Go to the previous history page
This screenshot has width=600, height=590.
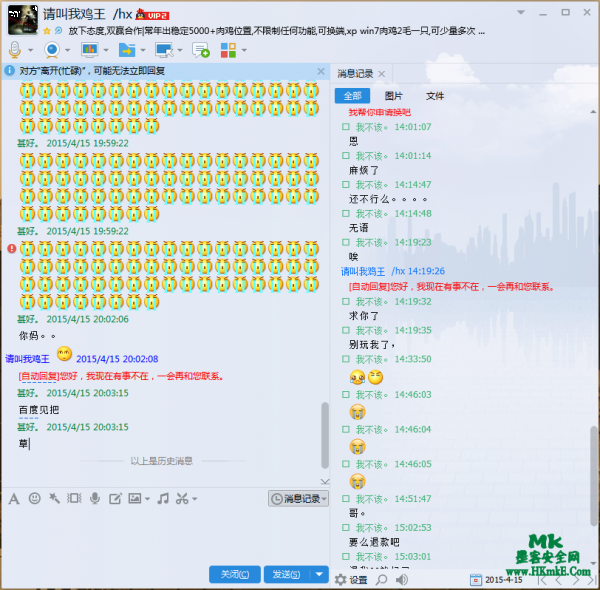[x=559, y=580]
